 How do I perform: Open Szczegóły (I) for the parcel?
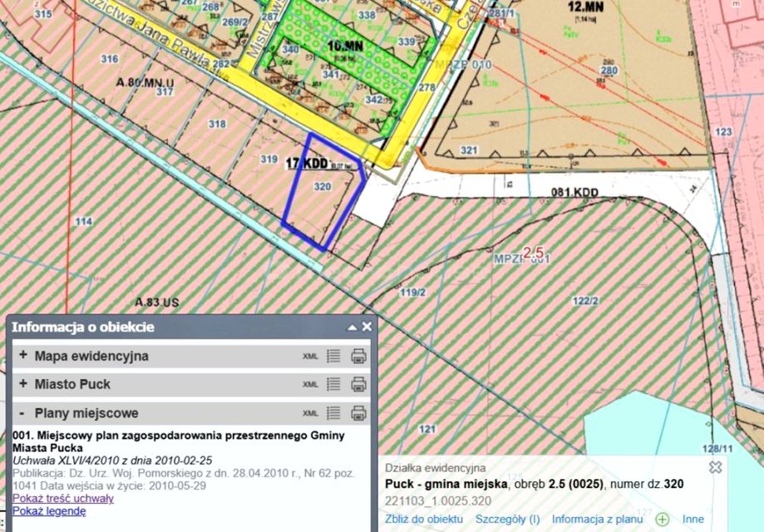point(507,520)
